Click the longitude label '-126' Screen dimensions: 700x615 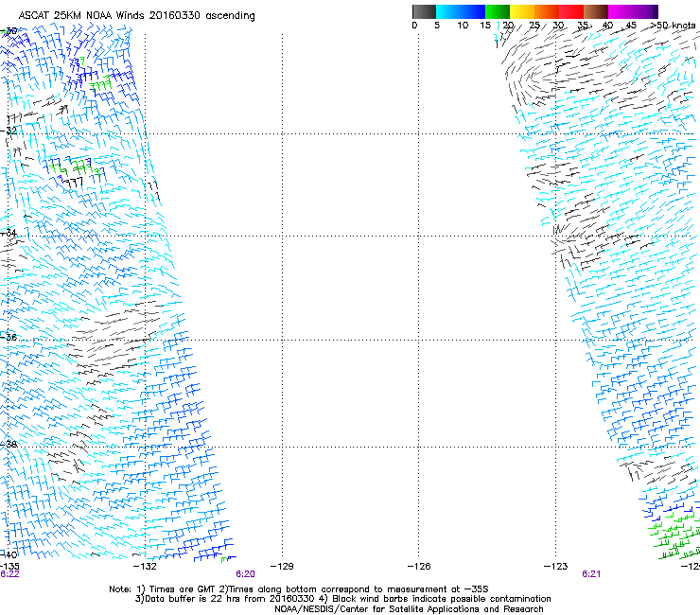(x=419, y=567)
